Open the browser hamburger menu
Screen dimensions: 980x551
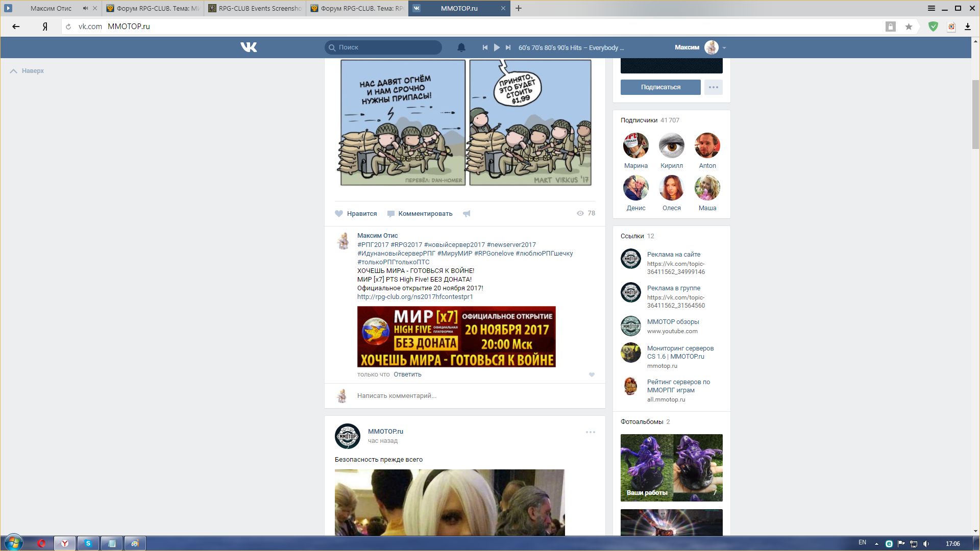click(x=932, y=8)
